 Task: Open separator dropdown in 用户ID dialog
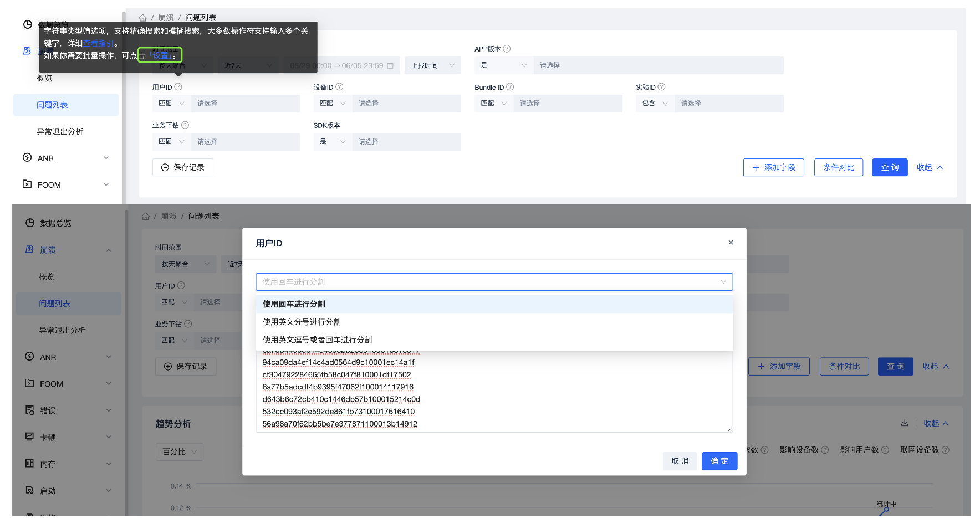click(x=494, y=282)
